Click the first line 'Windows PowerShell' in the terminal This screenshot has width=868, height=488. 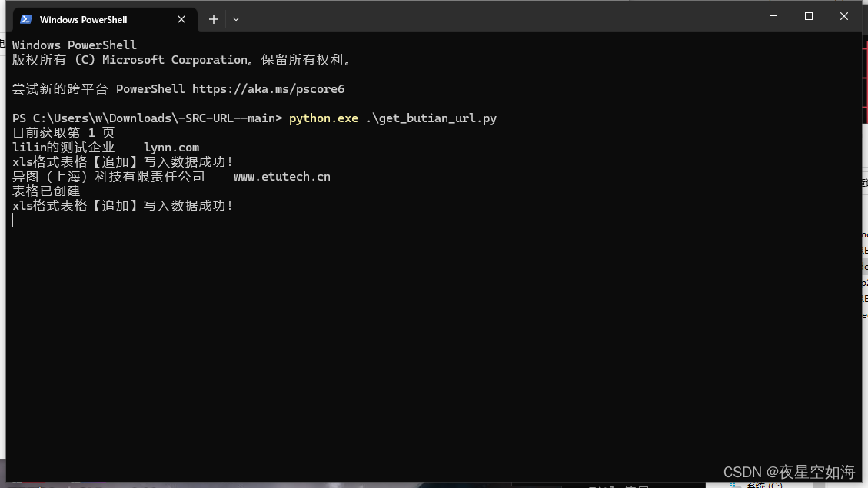click(x=74, y=45)
